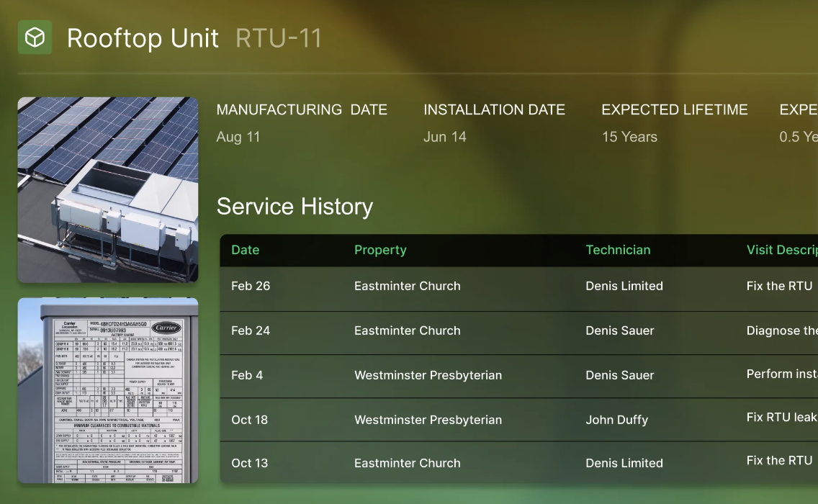Viewport: 818px width, 504px height.
Task: Click the Service History heading
Action: 295,206
